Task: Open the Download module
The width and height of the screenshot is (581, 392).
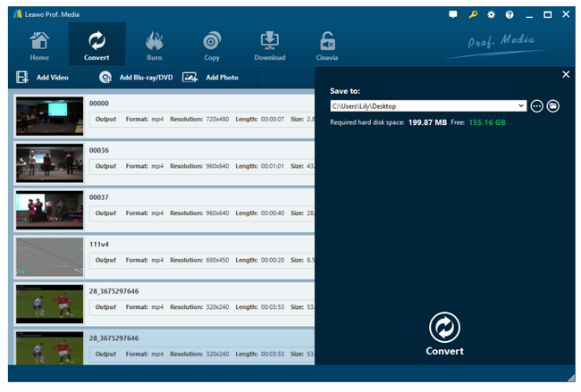Action: pyautogui.click(x=270, y=46)
